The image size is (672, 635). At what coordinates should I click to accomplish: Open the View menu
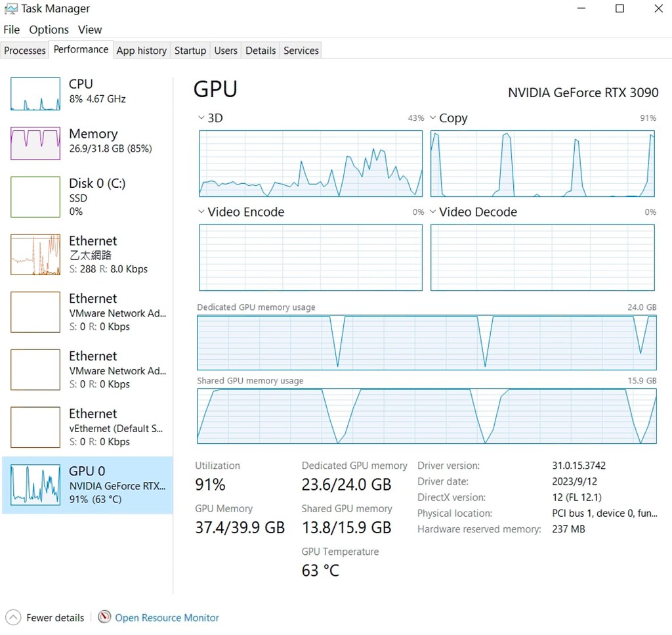90,30
